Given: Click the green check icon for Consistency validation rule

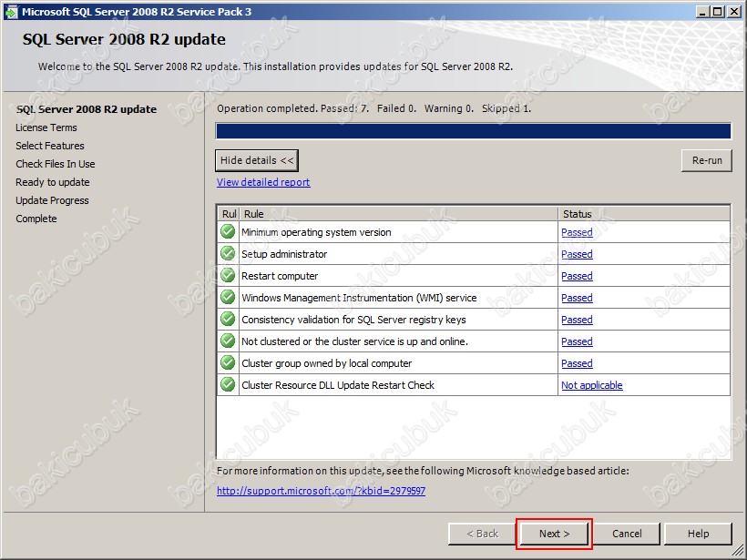Looking at the screenshot, I should click(228, 320).
